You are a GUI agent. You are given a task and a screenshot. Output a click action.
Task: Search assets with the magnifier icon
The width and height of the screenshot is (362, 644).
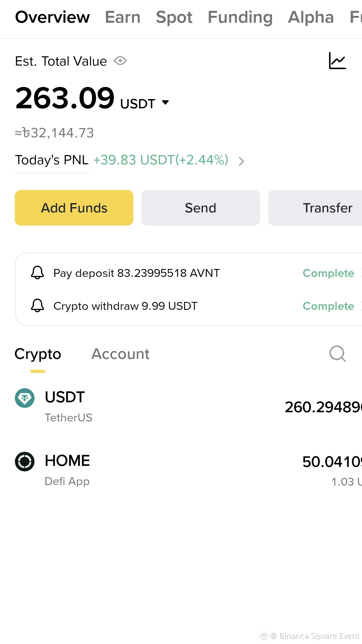(x=338, y=354)
